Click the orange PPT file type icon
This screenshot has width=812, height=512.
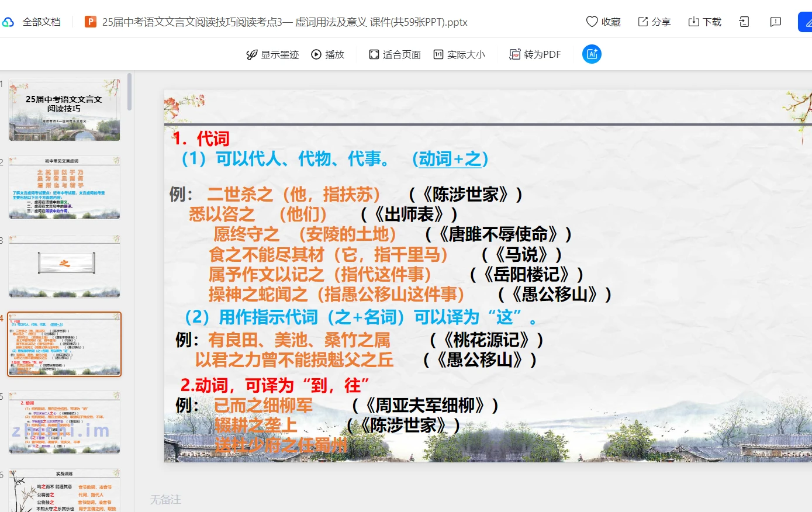pos(91,22)
